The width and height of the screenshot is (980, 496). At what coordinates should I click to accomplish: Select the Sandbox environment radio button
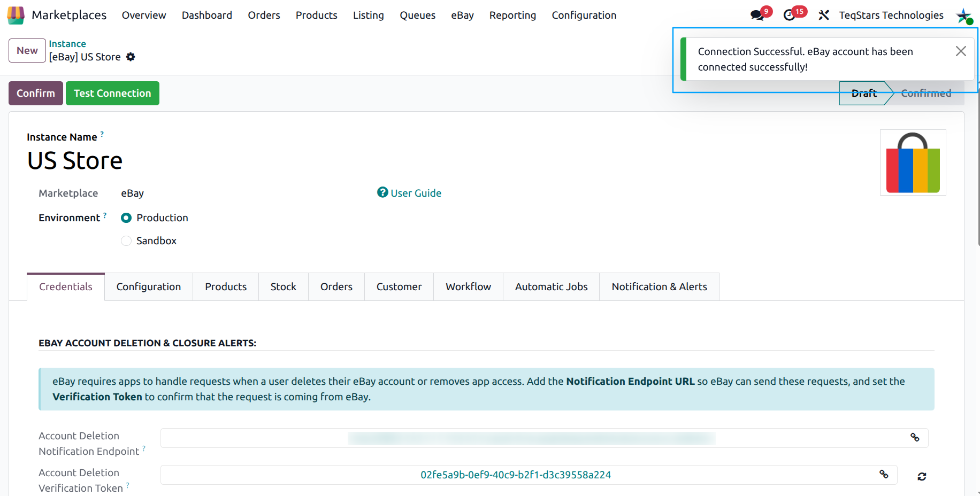click(126, 241)
